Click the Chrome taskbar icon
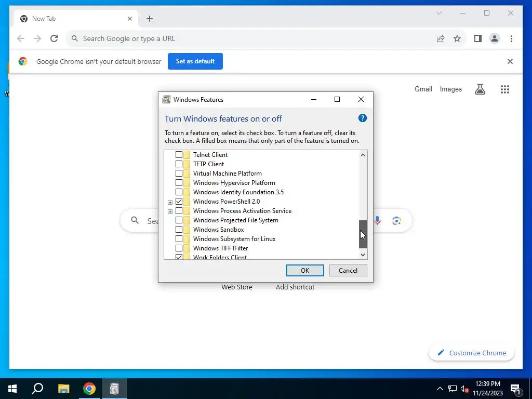 [x=89, y=389]
